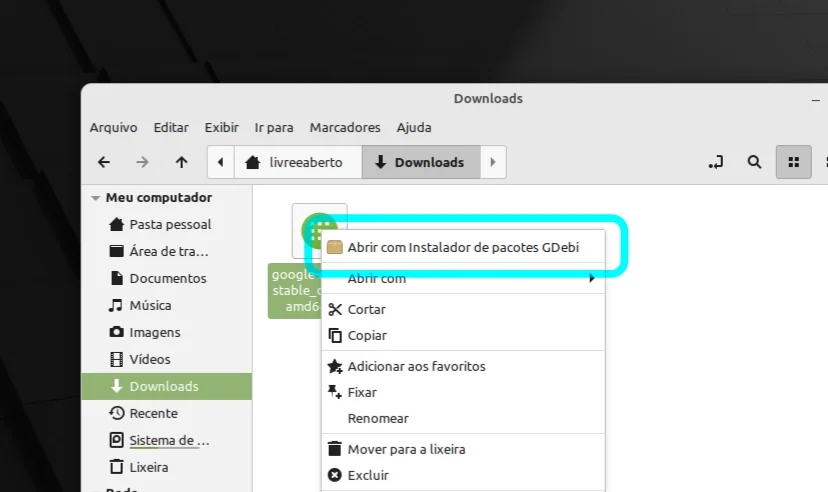This screenshot has height=492, width=828.
Task: Open the Ajuda menu
Action: pyautogui.click(x=414, y=128)
